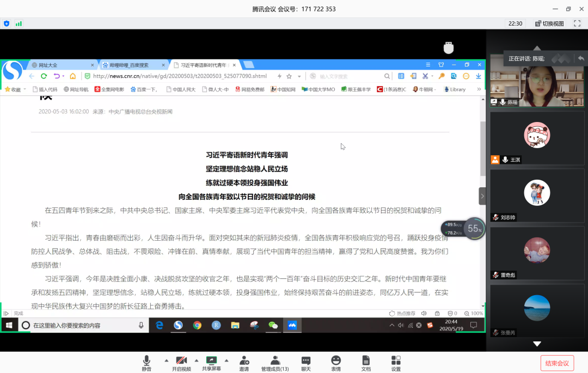Click the red 结束会议 button
Image resolution: width=588 pixels, height=373 pixels.
click(557, 363)
